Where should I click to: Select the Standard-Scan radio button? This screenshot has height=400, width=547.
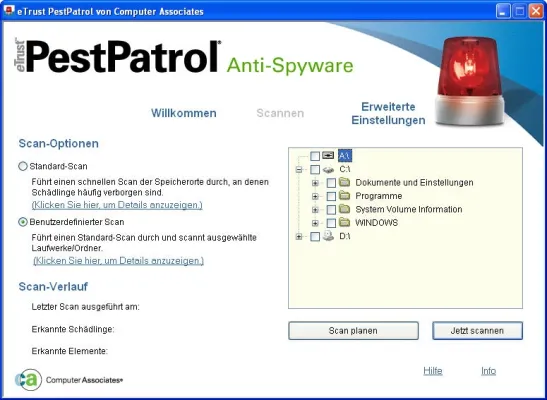(23, 166)
